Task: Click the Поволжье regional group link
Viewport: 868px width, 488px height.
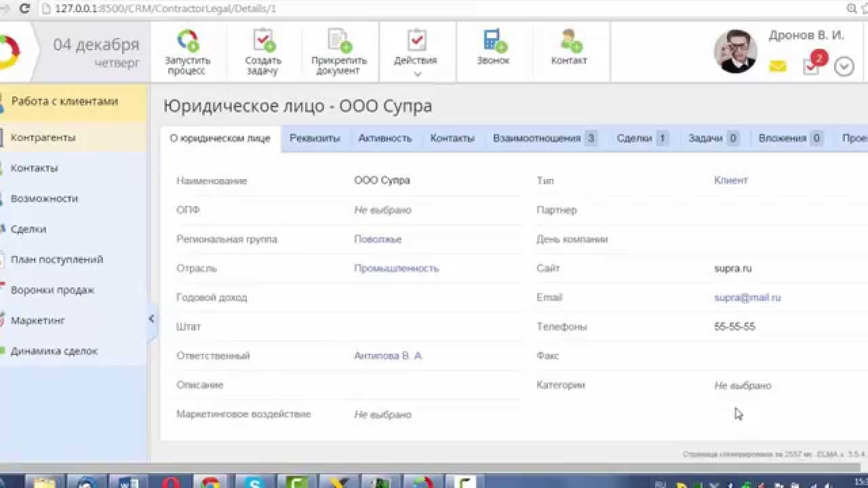Action: click(x=378, y=239)
